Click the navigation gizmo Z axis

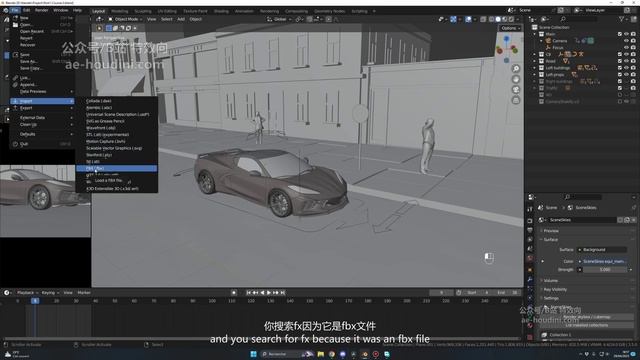coord(507,39)
